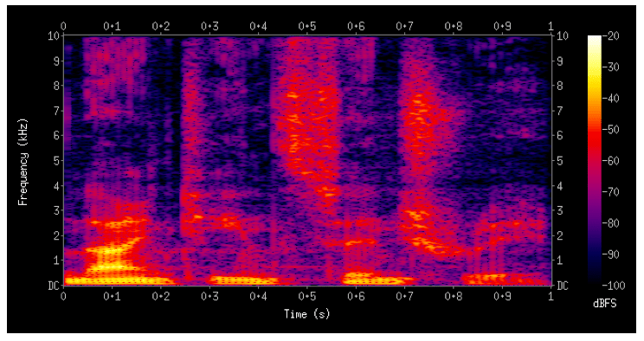The width and height of the screenshot is (644, 341).
Task: Click the 0.7 label on top time axis
Action: tap(404, 26)
